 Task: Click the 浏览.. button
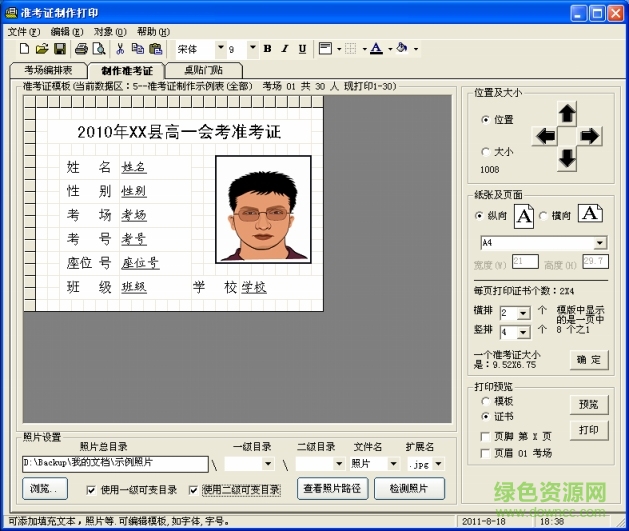point(45,488)
